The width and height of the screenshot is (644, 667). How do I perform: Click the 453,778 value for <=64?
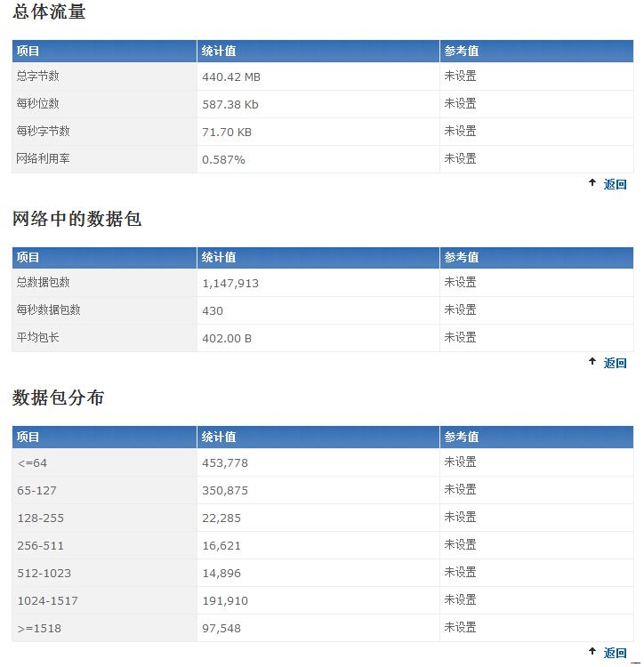(225, 462)
